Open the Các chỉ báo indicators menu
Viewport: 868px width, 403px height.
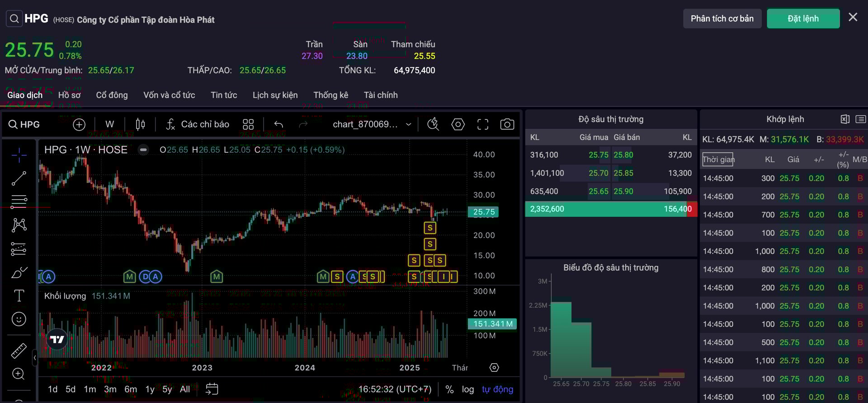[198, 124]
